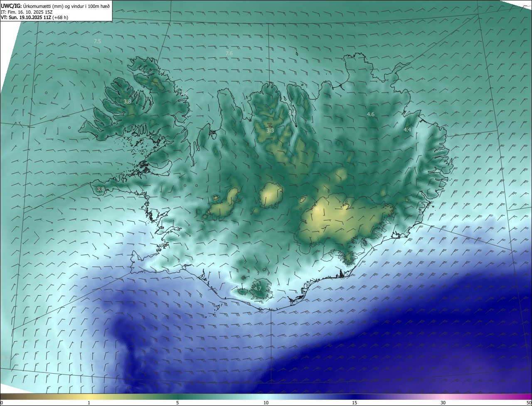This screenshot has width=532, height=406.
Task: Click the title line 'UWC/IG: Úrkomumætti (mm) og vindur í 100m hæð'
Action: click(x=55, y=6)
